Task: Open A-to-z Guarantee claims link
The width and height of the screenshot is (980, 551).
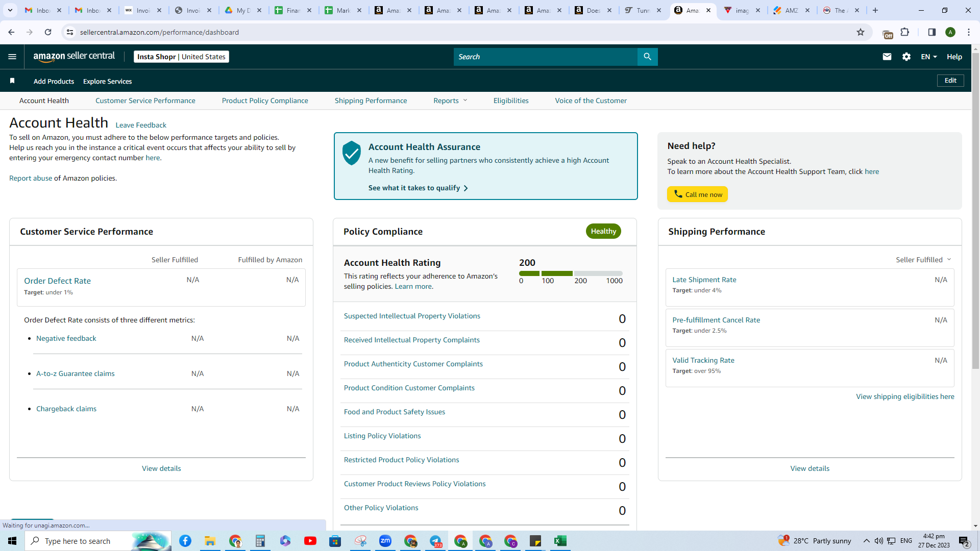Action: [x=76, y=373]
